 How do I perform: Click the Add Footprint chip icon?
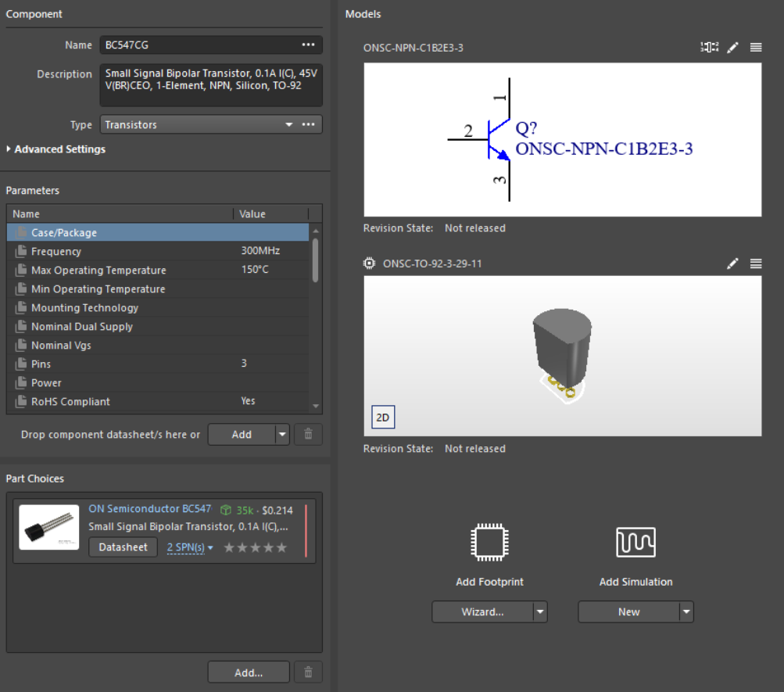click(489, 542)
